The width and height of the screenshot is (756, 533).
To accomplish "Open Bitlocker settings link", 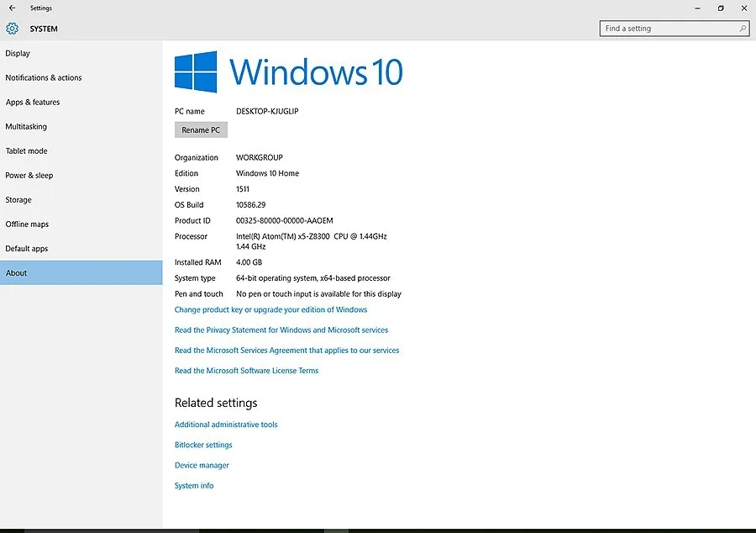I will [x=203, y=445].
